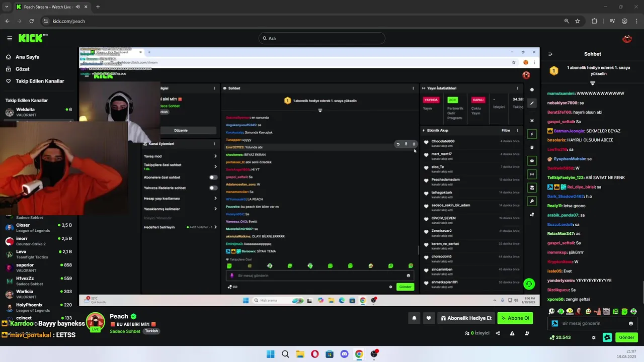This screenshot has width=644, height=362.
Task: Click the share stream icon
Action: 498,333
